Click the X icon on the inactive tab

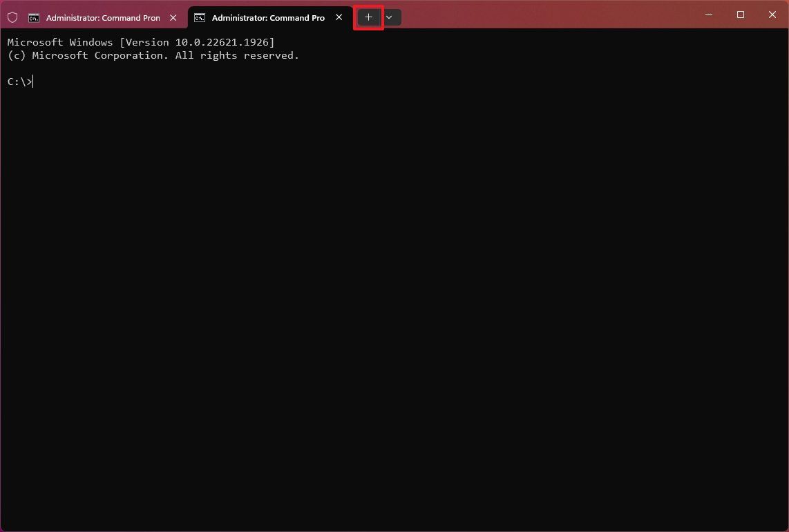[173, 17]
